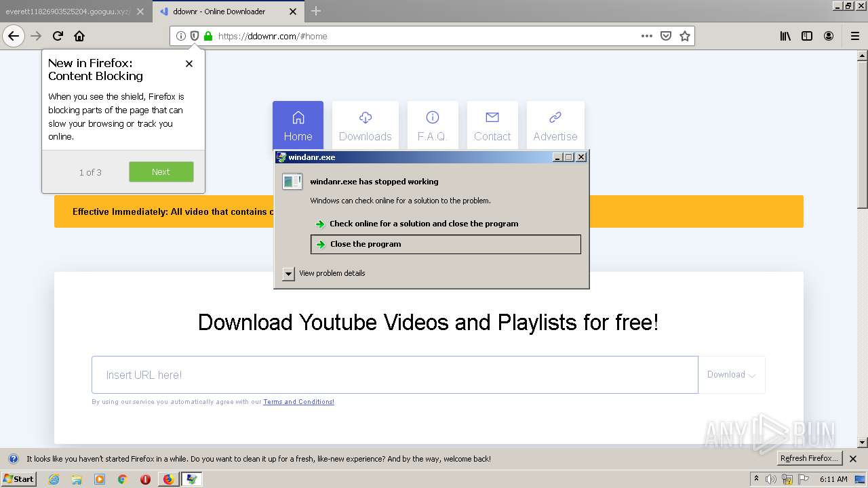Open the content blocking shield icon
868x488 pixels.
(x=194, y=36)
